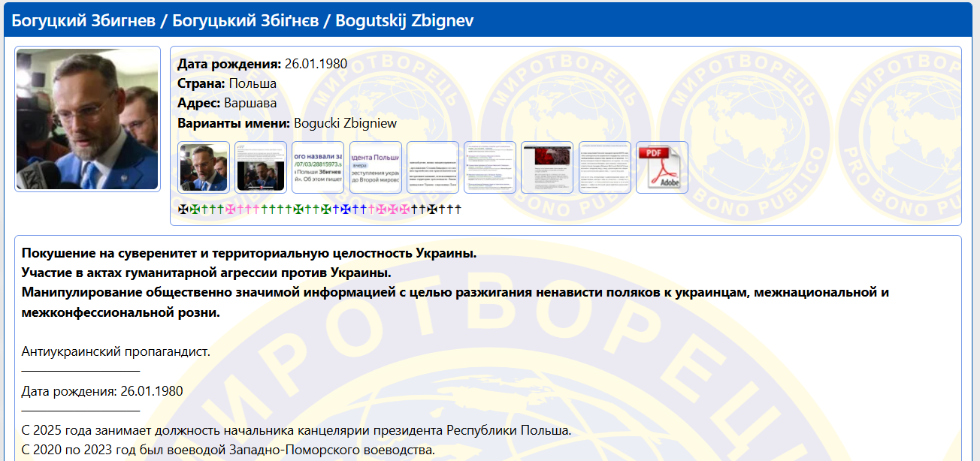Open thumbnail with red eagle webpage
The width and height of the screenshot is (980, 461).
547,167
